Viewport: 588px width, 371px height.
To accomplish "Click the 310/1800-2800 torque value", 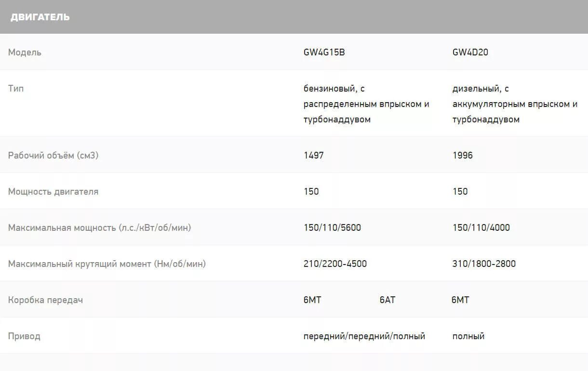I will (x=484, y=264).
